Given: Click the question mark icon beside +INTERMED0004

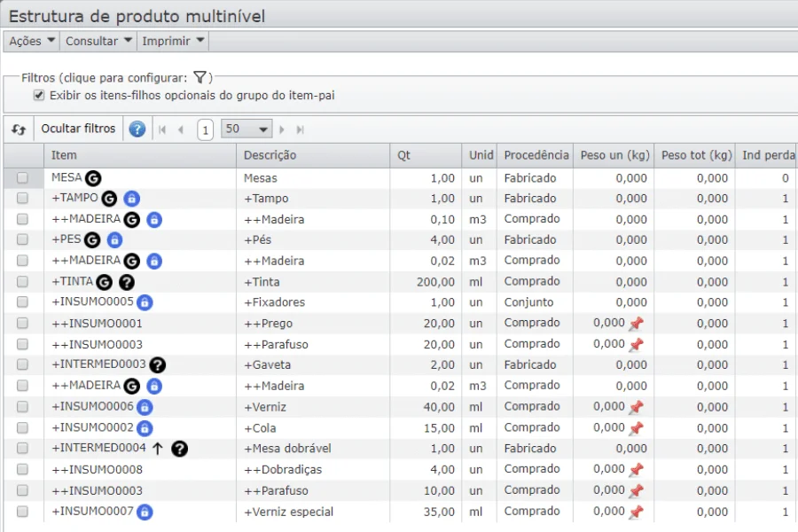Looking at the screenshot, I should click(180, 449).
